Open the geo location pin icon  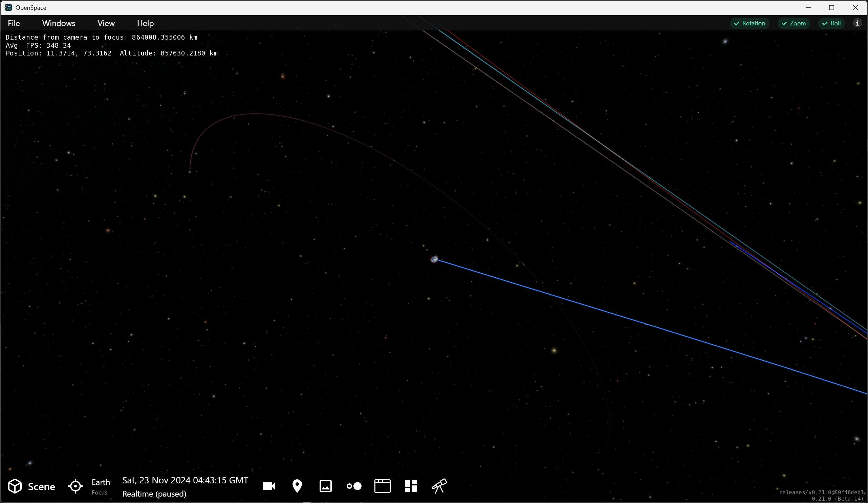pyautogui.click(x=297, y=486)
